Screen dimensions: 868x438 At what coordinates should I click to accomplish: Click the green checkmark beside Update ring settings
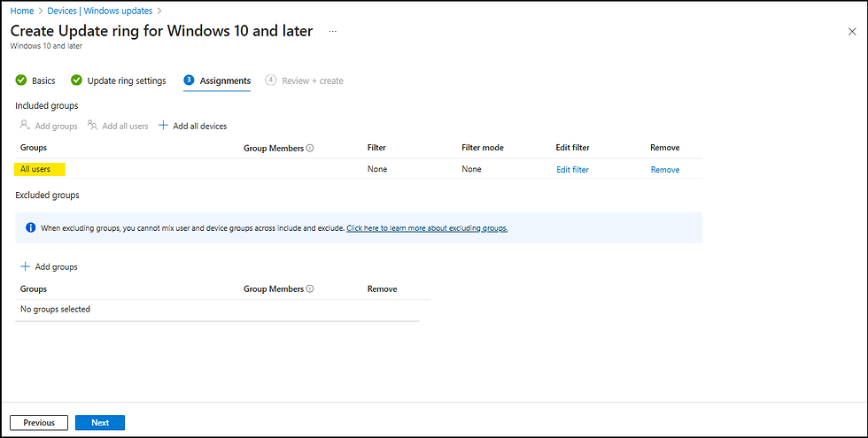click(76, 81)
